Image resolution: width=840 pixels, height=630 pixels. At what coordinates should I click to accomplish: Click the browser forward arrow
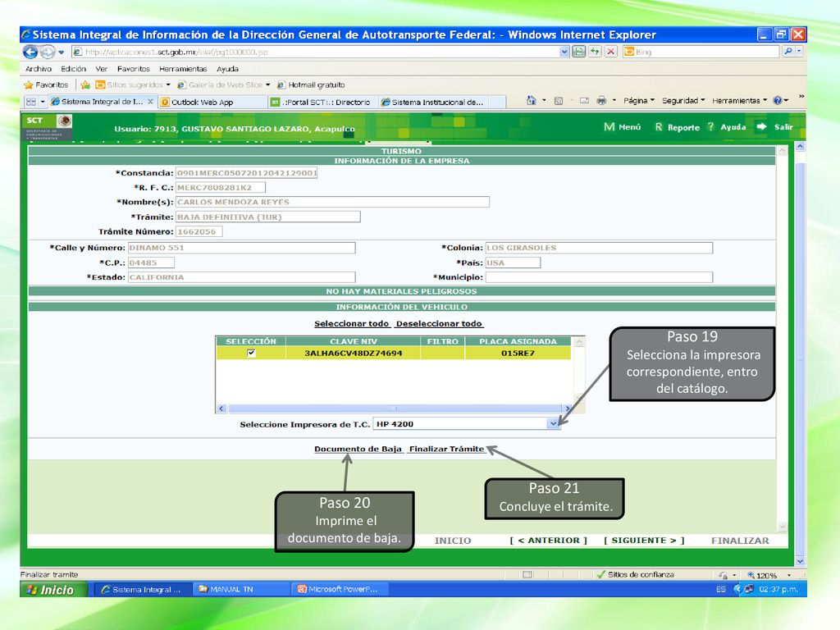coord(48,52)
